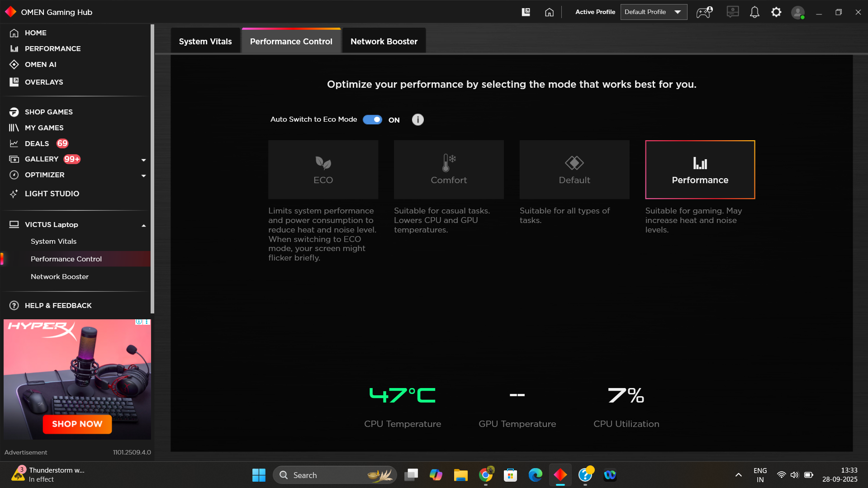Click the OMEN AI diamond icon in sidebar

pyautogui.click(x=14, y=65)
